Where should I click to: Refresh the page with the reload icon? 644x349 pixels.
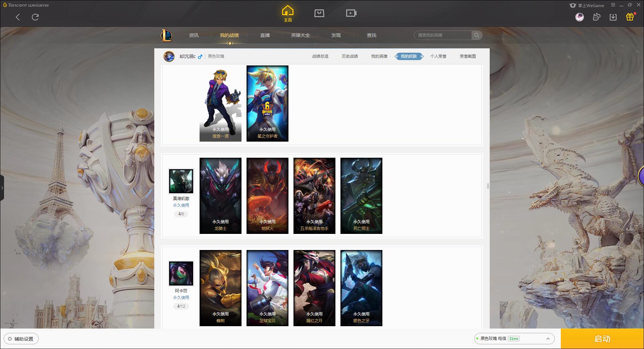(x=35, y=17)
